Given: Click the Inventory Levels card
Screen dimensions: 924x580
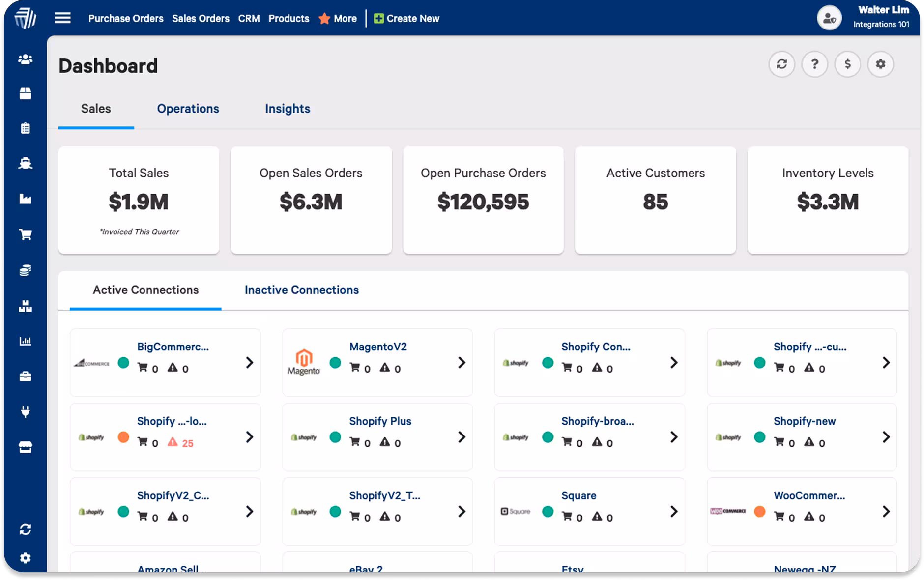Looking at the screenshot, I should (828, 200).
